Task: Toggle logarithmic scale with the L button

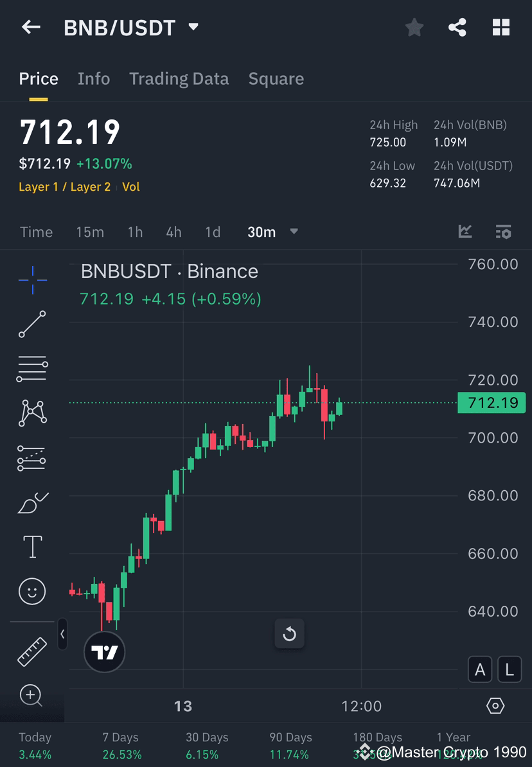Action: tap(510, 669)
